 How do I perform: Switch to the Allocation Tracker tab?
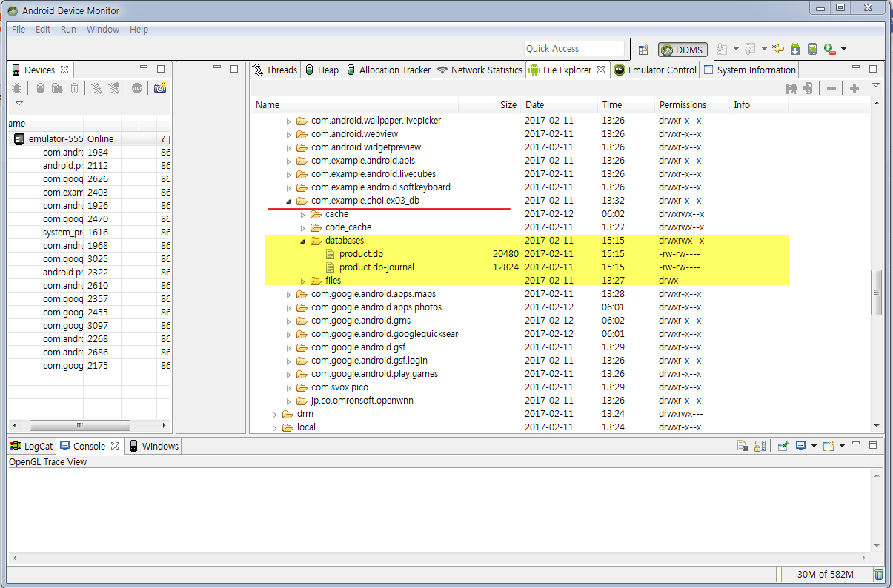388,70
